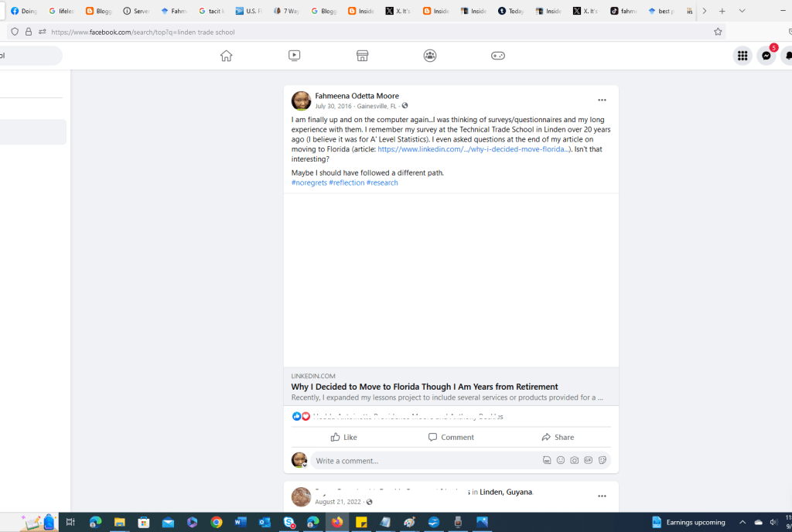Add a sticker using the sticker icon

click(602, 459)
